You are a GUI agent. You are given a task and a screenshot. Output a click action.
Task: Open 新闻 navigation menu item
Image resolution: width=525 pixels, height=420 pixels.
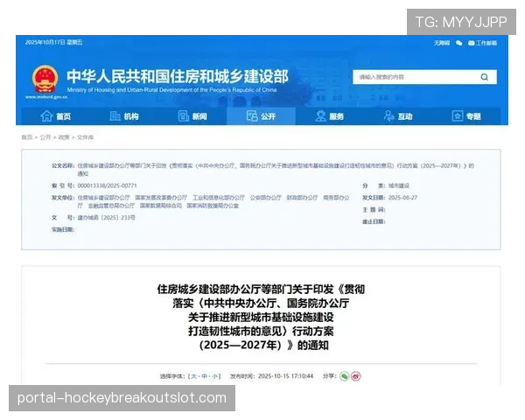[192, 116]
